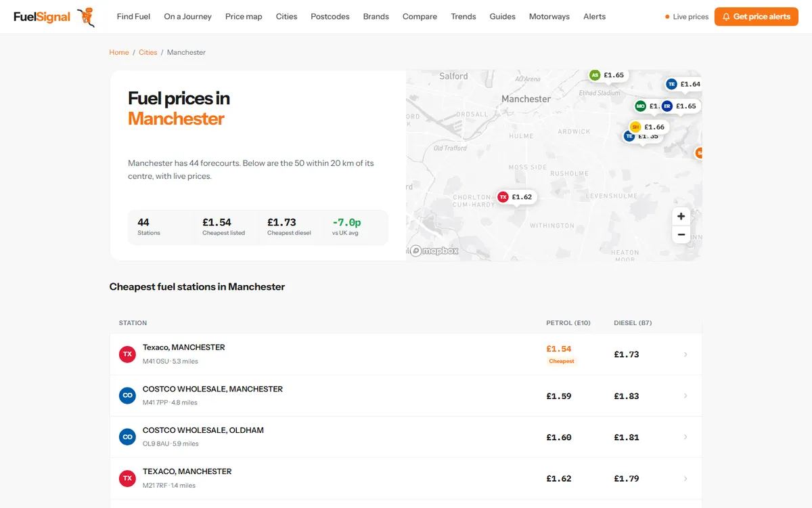Expand Texaco M21 7RF row chevron
Viewport: 812px width, 508px height.
(685, 478)
